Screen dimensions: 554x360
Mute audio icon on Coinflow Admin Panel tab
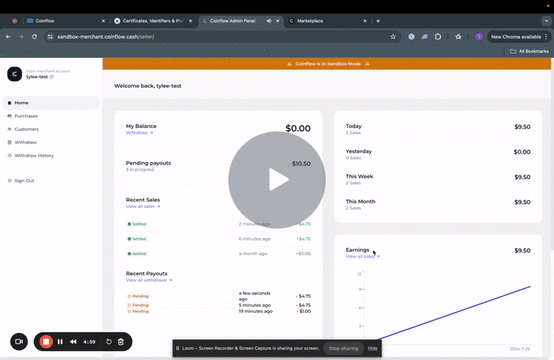tap(269, 21)
